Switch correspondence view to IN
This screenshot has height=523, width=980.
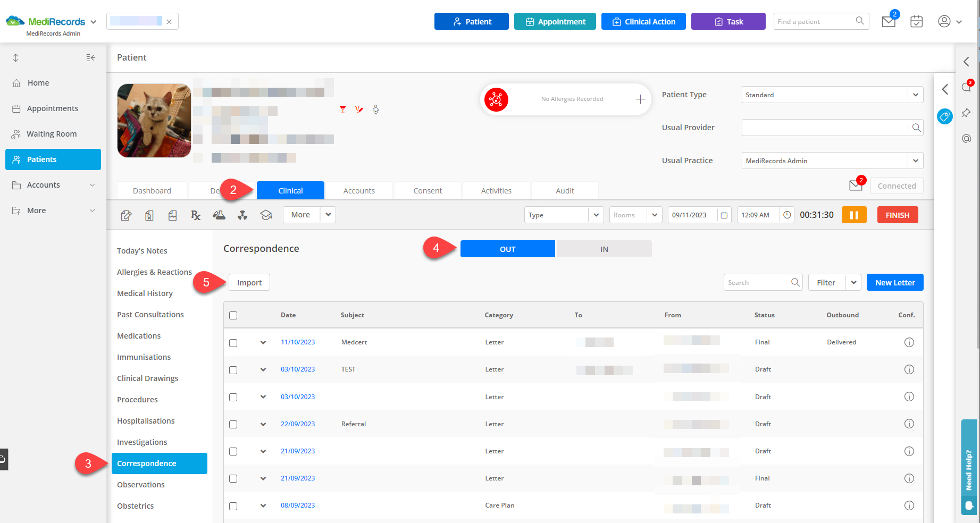pos(604,249)
